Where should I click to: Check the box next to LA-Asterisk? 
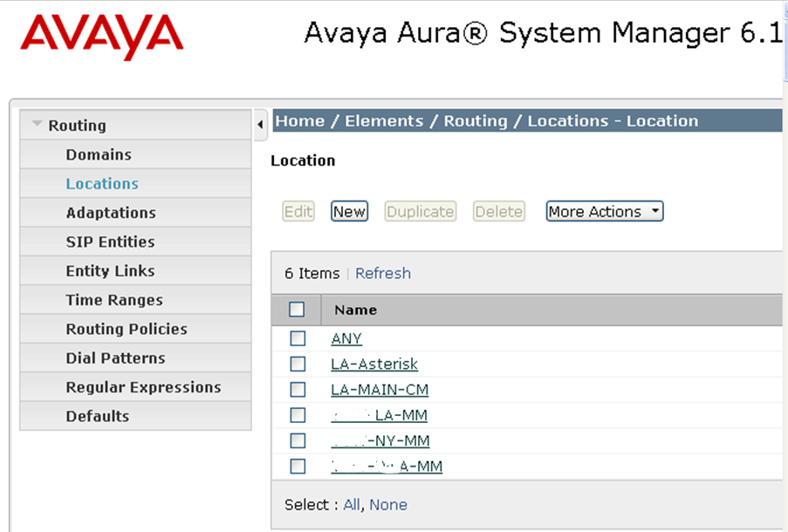298,364
